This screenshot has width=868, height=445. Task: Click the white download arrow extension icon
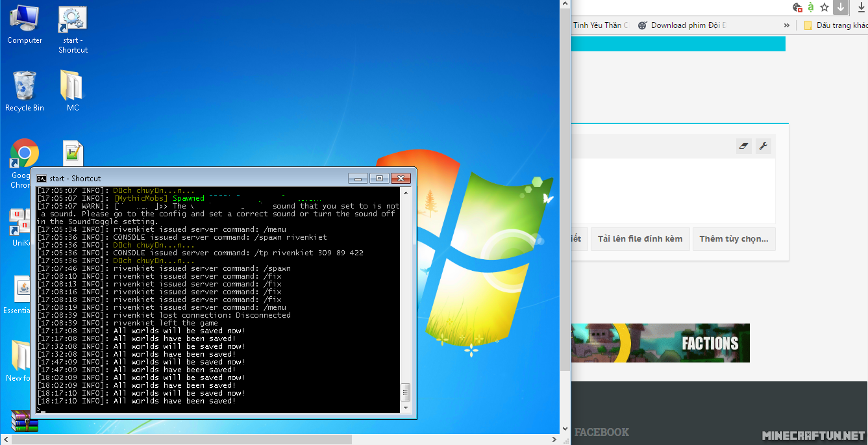click(841, 7)
